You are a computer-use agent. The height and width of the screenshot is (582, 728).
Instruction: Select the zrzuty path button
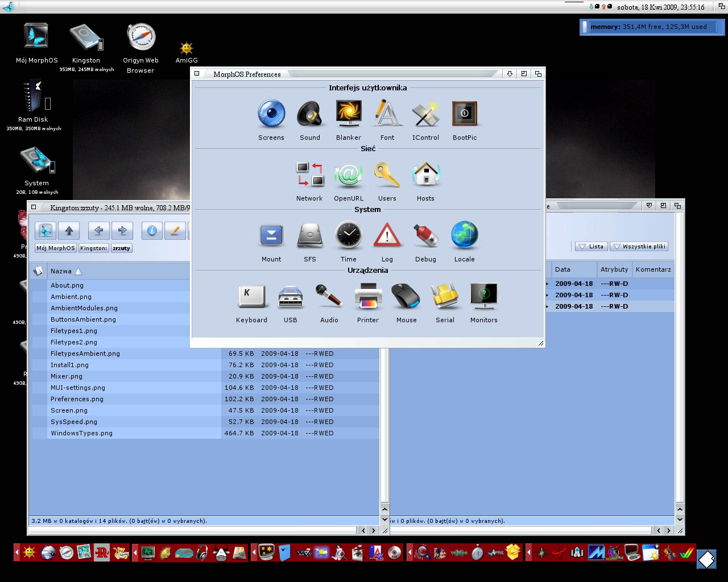click(121, 248)
